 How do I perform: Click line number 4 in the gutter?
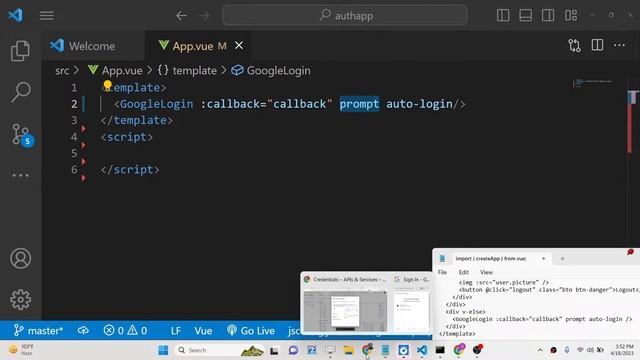tap(74, 137)
